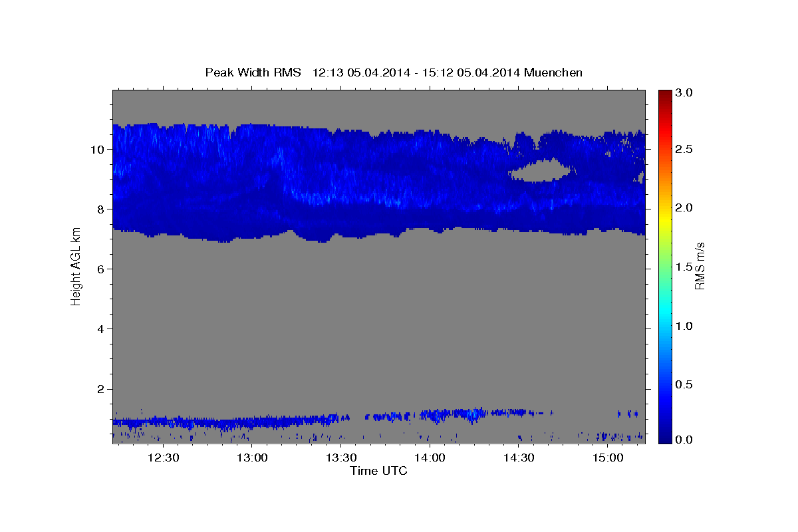
Task: Click the colorbar value 0.5
Action: pos(685,384)
